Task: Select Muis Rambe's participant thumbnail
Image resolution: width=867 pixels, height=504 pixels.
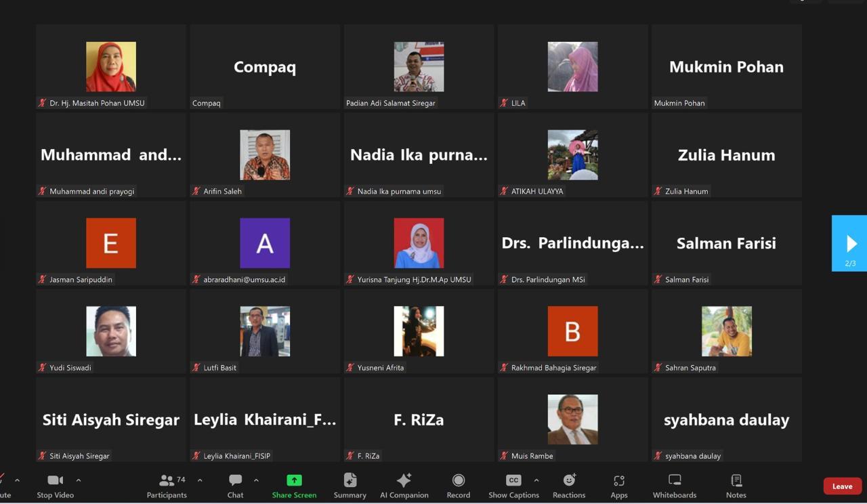Action: (x=572, y=419)
